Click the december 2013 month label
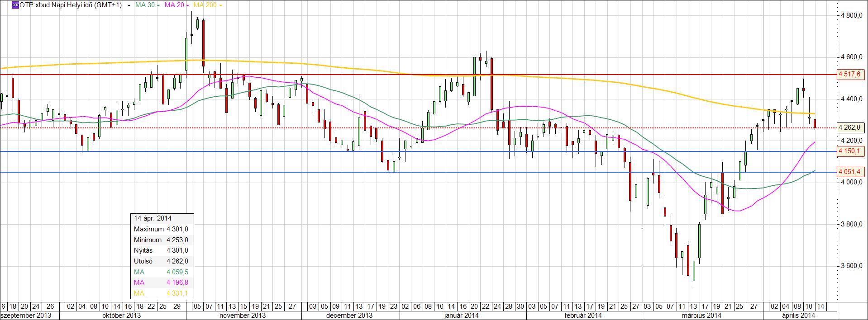 click(x=349, y=315)
